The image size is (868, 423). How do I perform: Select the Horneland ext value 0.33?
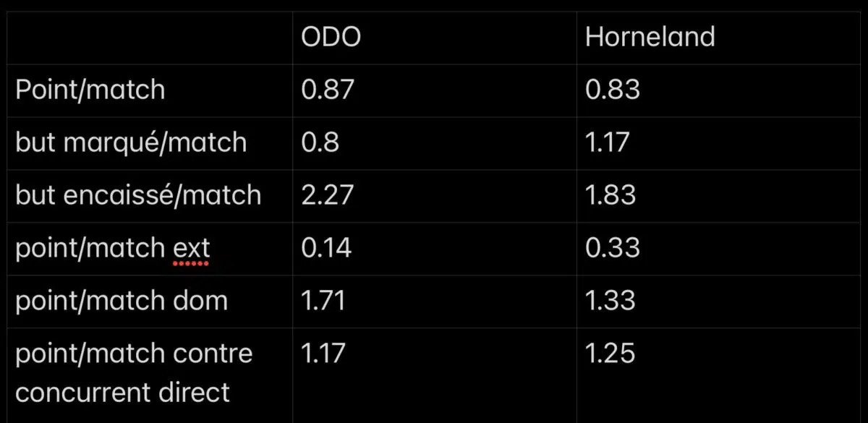click(x=612, y=248)
